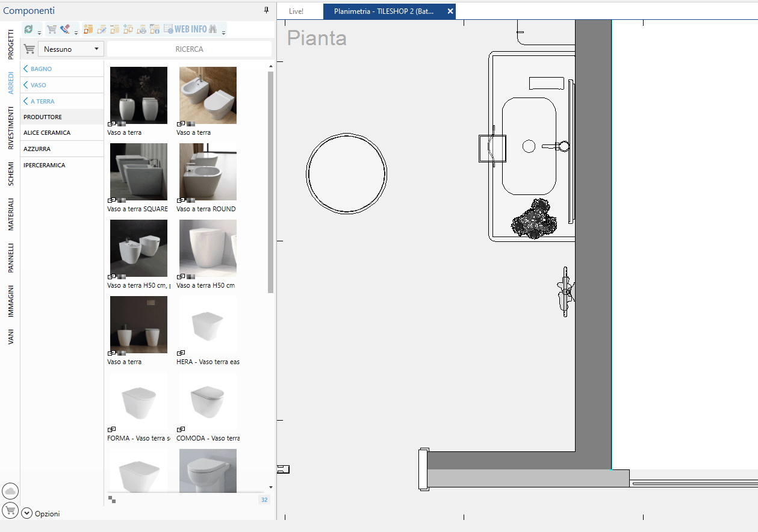
Task: Click the cart icon beside Nessuno dropdown
Action: click(29, 49)
